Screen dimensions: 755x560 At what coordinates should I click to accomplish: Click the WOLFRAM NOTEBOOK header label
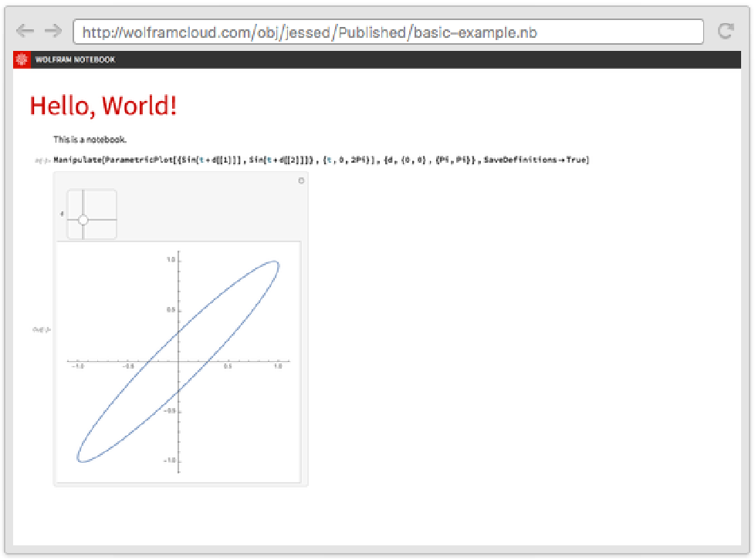tap(75, 59)
